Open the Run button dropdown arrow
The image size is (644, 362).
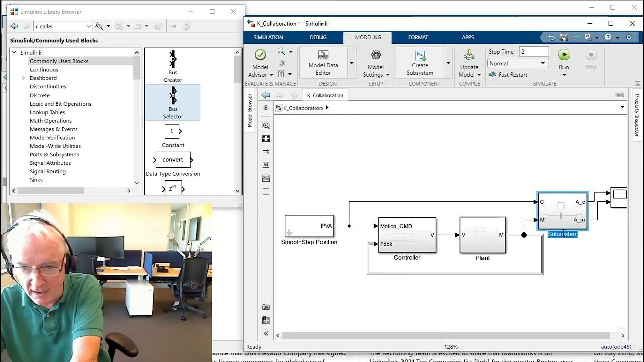pyautogui.click(x=564, y=75)
